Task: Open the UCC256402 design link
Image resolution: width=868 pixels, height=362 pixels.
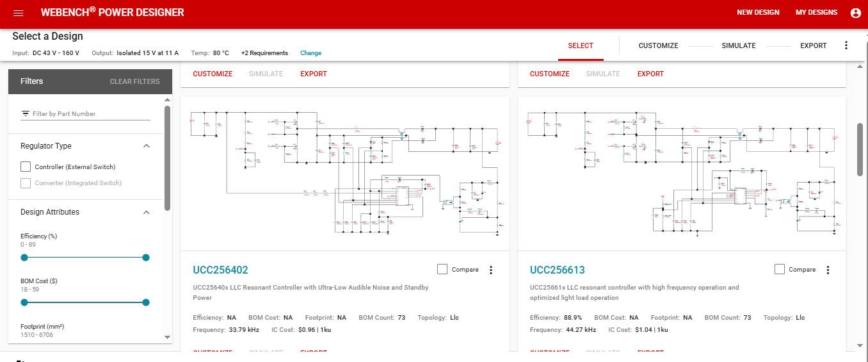Action: click(x=220, y=270)
